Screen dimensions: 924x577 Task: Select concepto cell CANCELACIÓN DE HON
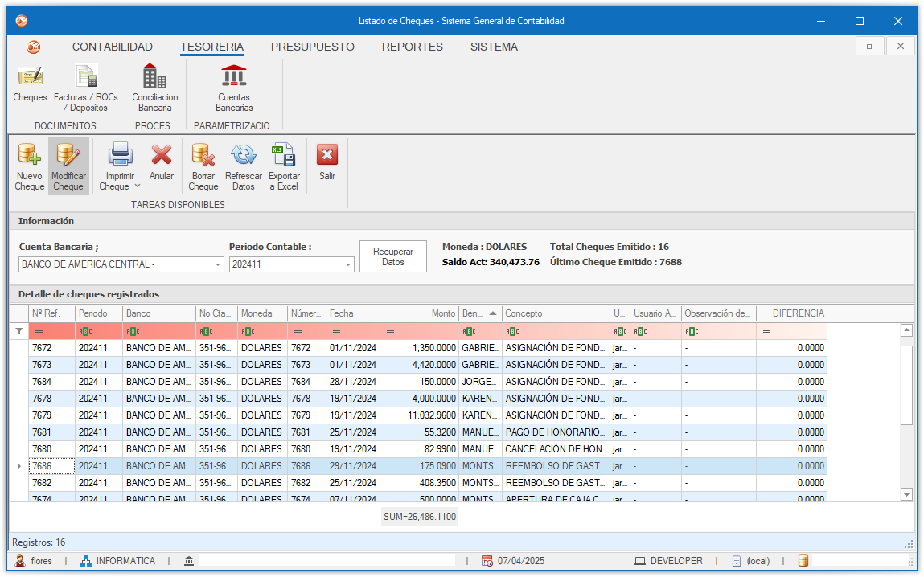[556, 449]
